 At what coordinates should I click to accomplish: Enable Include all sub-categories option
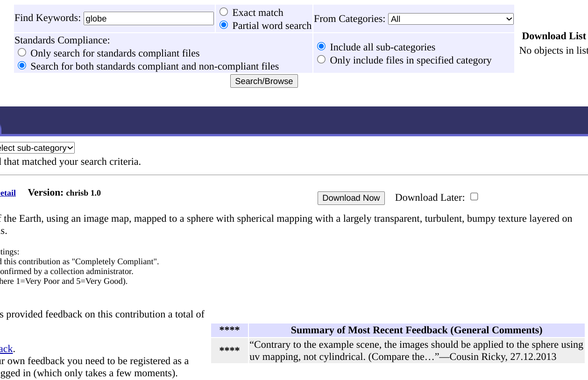[x=321, y=47]
